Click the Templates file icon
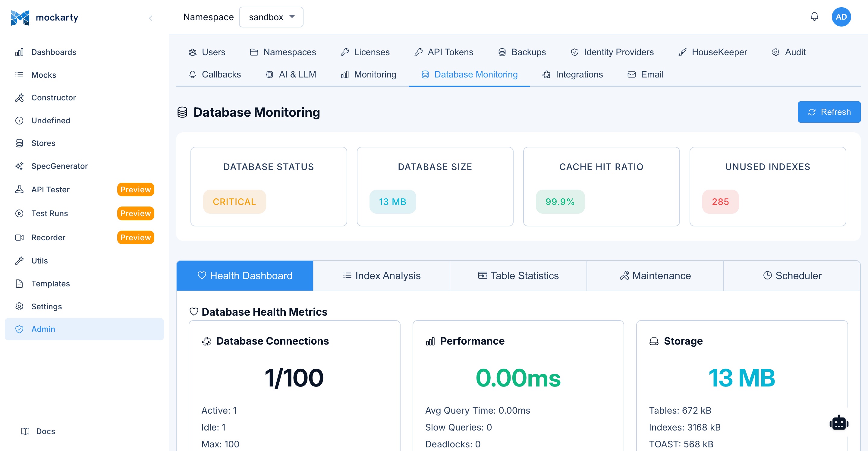This screenshot has height=451, width=868. [19, 283]
